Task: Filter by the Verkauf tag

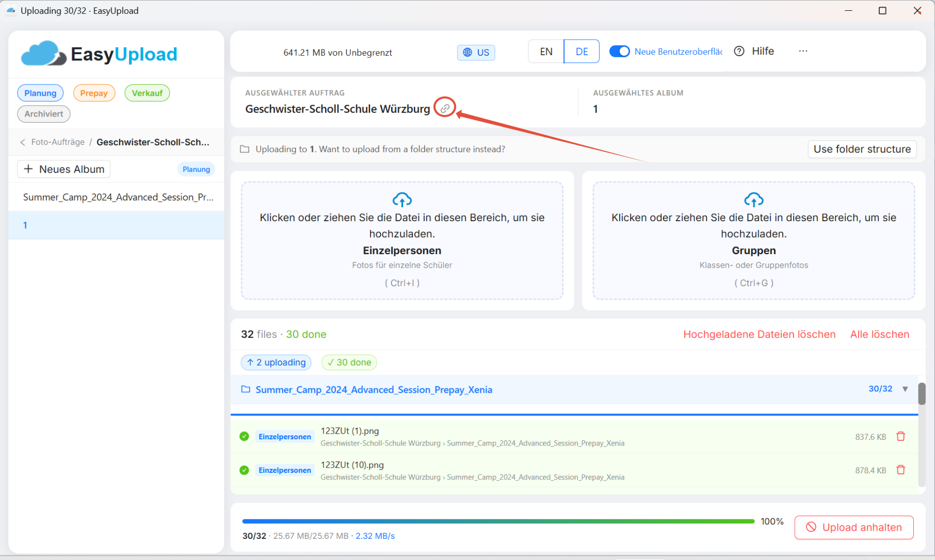Action: (x=147, y=93)
